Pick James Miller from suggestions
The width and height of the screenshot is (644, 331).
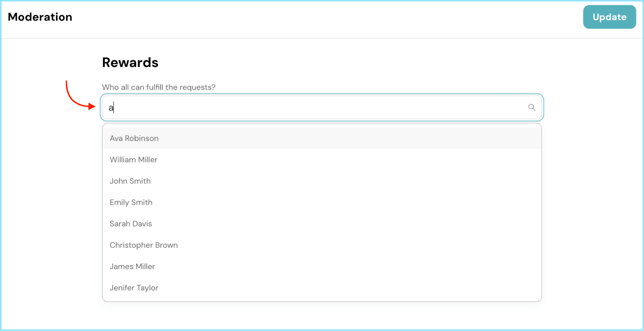coord(132,266)
